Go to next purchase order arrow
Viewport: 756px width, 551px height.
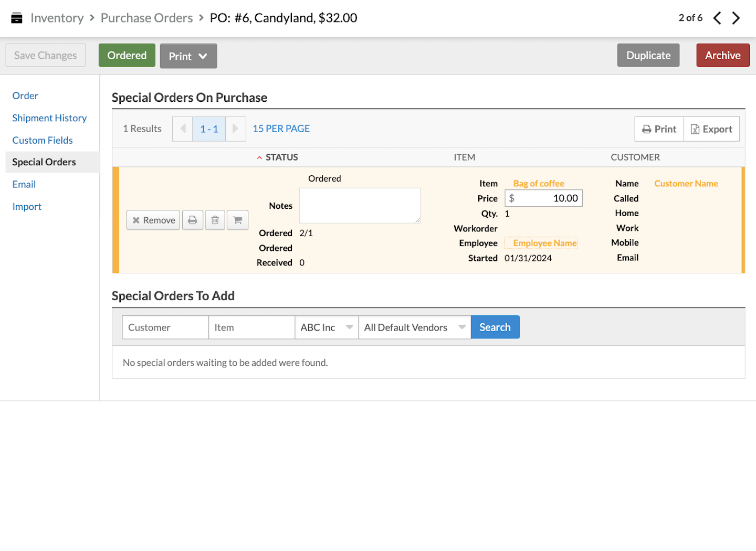[736, 18]
